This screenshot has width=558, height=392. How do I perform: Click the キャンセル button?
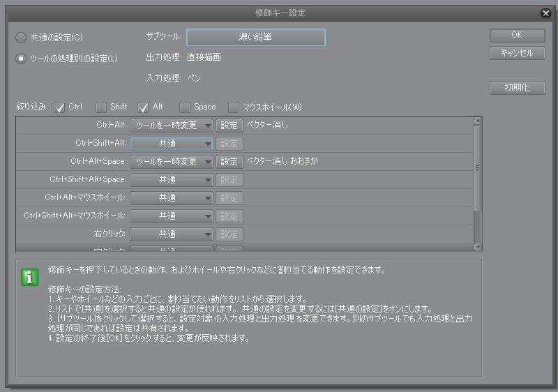pos(517,54)
